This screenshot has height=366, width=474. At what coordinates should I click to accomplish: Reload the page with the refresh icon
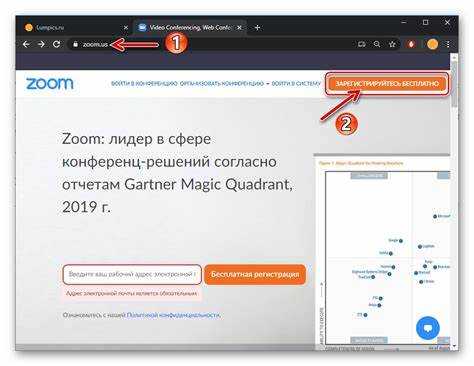(x=57, y=44)
